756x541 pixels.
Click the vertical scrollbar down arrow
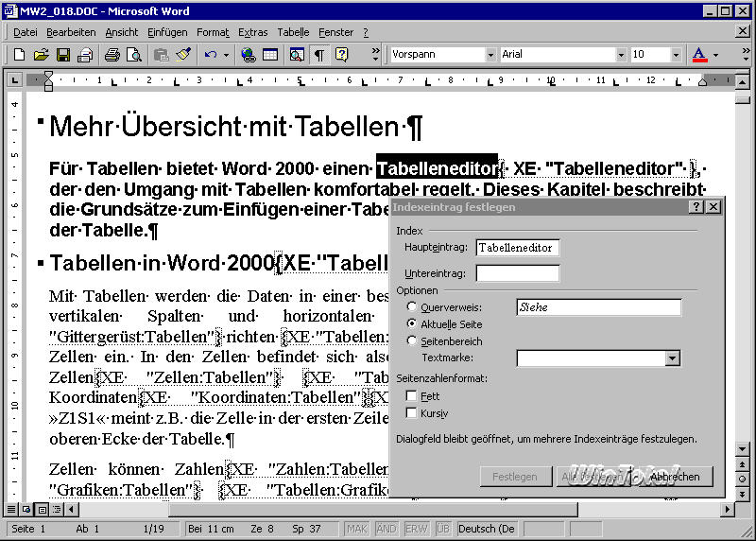743,449
